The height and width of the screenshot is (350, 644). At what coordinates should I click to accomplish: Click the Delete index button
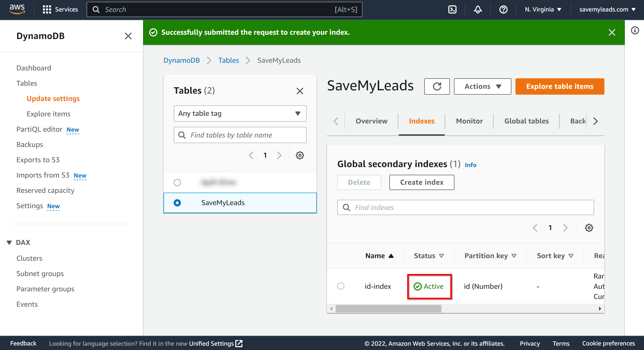click(x=359, y=182)
